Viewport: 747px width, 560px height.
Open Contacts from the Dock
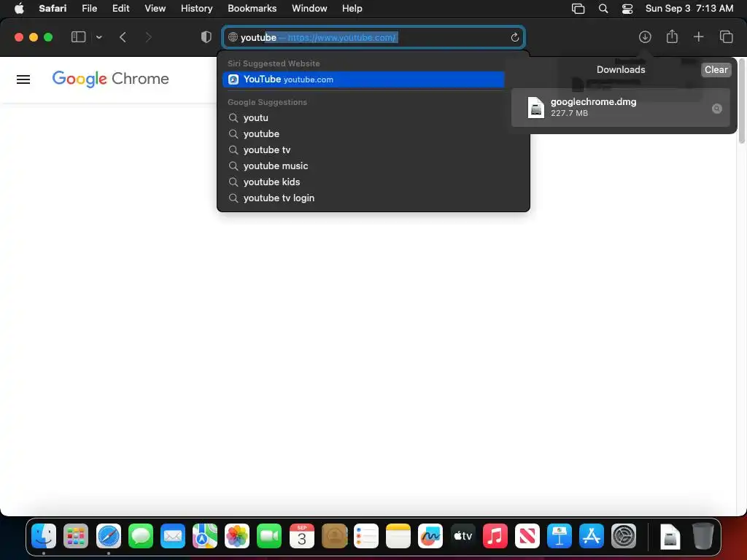(x=334, y=536)
